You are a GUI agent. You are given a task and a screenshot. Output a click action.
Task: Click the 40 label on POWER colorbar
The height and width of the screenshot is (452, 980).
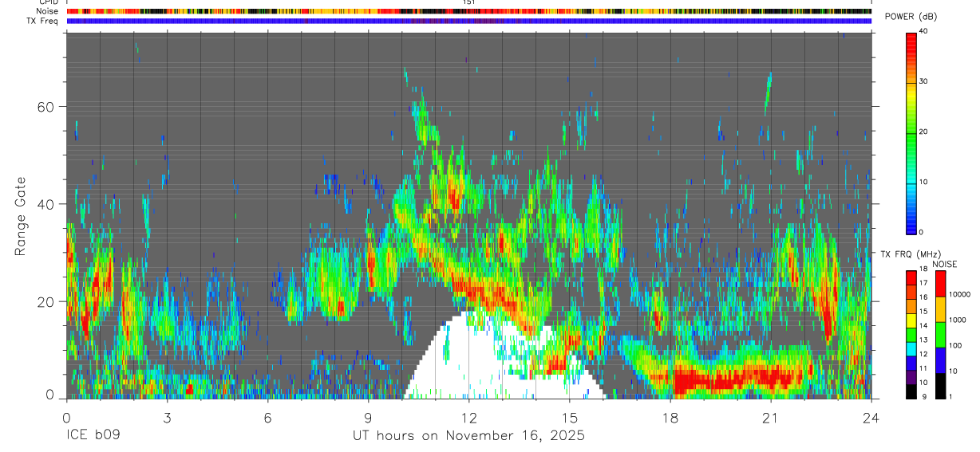point(923,31)
